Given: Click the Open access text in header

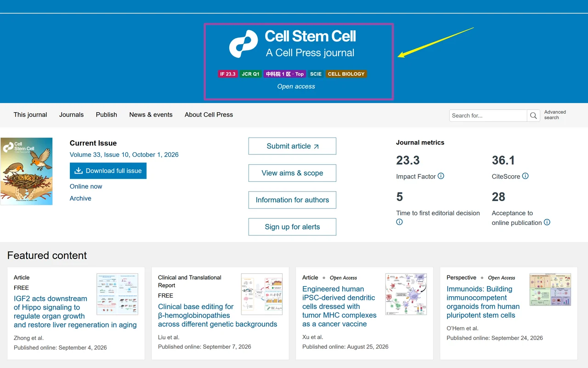Looking at the screenshot, I should [x=296, y=86].
